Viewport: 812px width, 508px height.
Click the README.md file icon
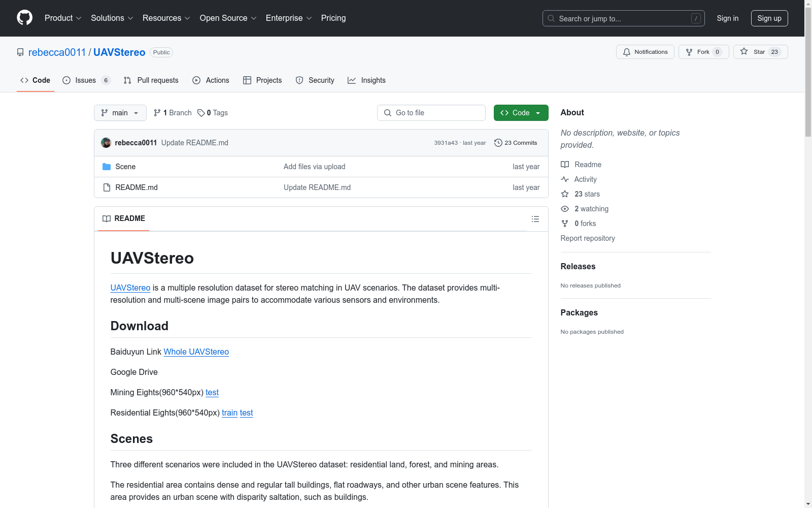pos(107,187)
